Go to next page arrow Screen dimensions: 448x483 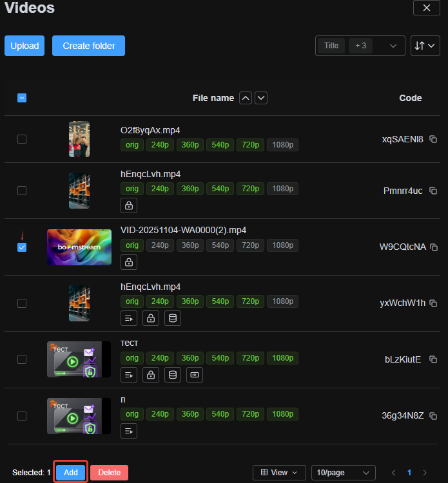tap(425, 473)
